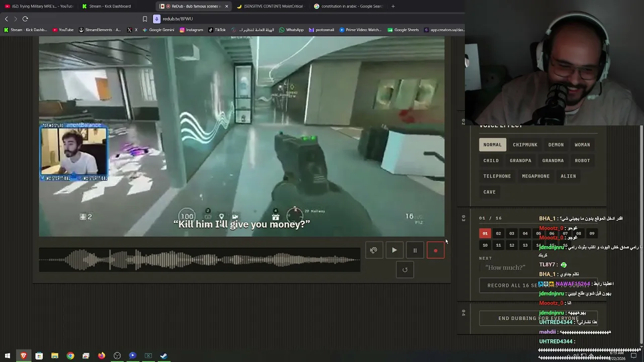Close the ReDub browser tab
This screenshot has width=644, height=362.
tap(226, 6)
